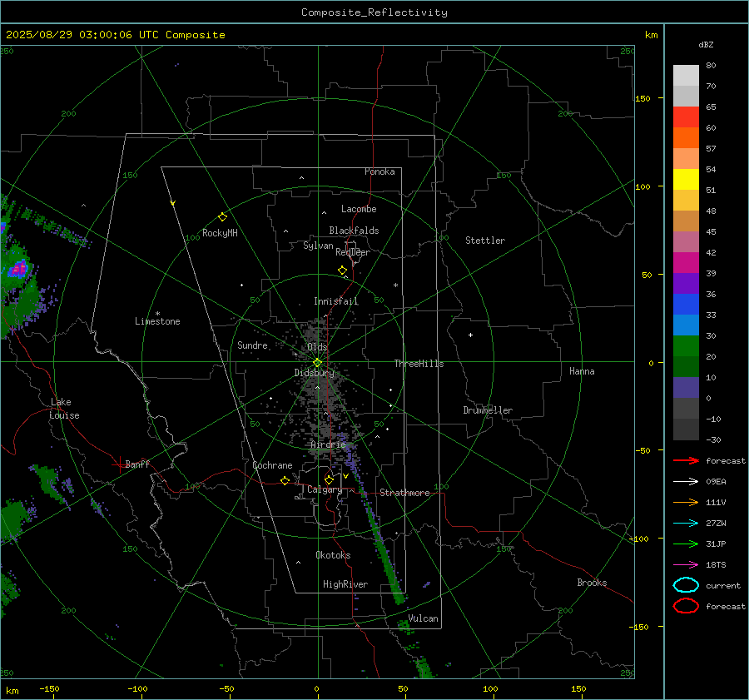Click the Strathmore label on the map
This screenshot has width=749, height=700.
pyautogui.click(x=404, y=493)
